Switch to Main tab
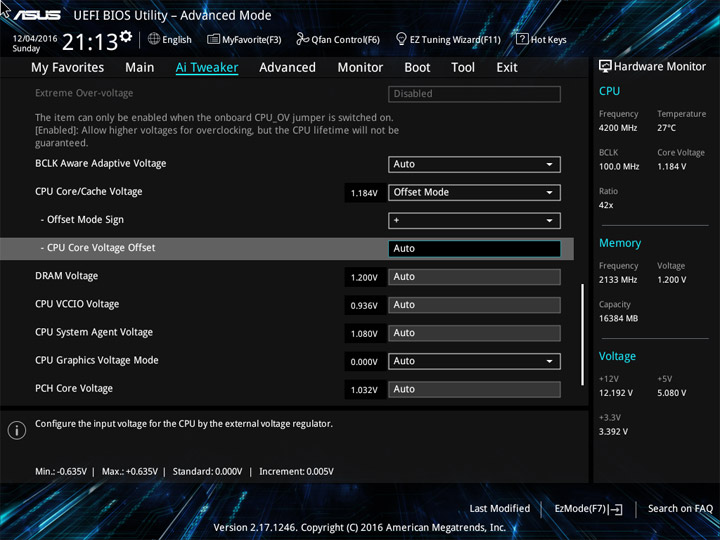 [x=140, y=68]
